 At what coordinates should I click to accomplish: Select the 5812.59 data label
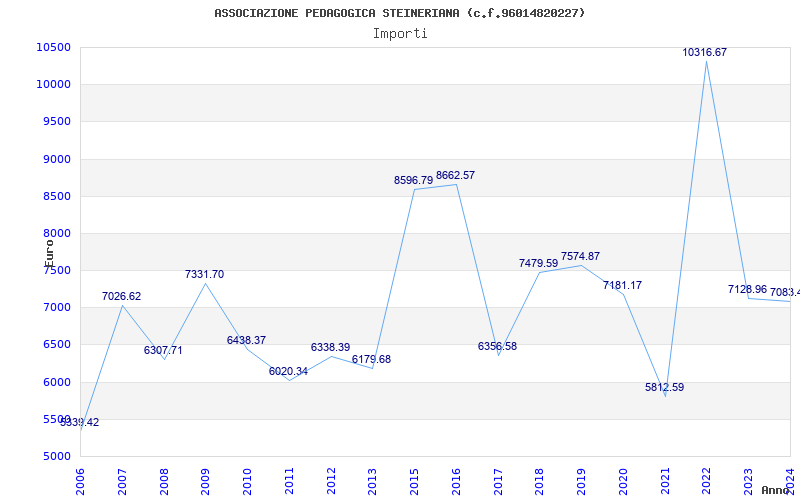[x=664, y=387]
